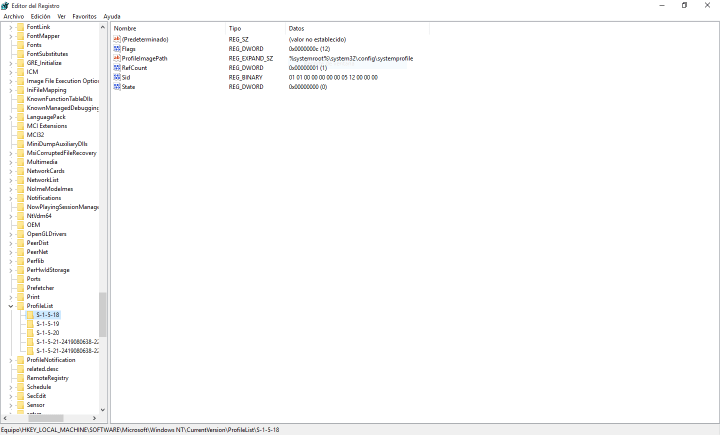Click the folder icon of Sensor key
Viewport: 720px width, 435px height.
tap(20, 405)
